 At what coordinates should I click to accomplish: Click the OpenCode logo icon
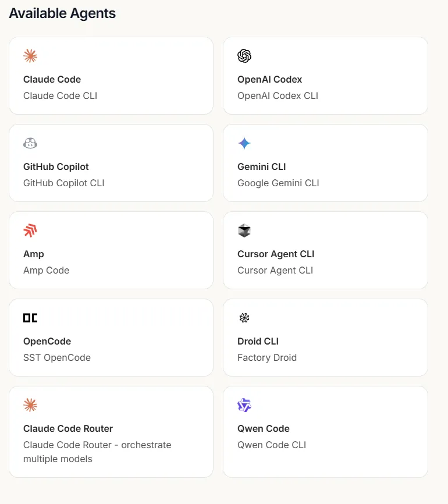coord(30,318)
